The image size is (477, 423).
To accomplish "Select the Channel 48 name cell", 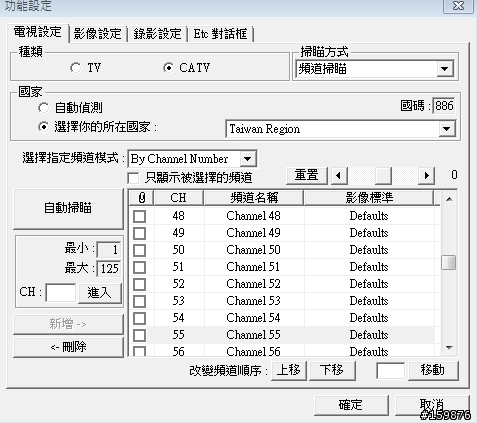I will click(x=254, y=216).
